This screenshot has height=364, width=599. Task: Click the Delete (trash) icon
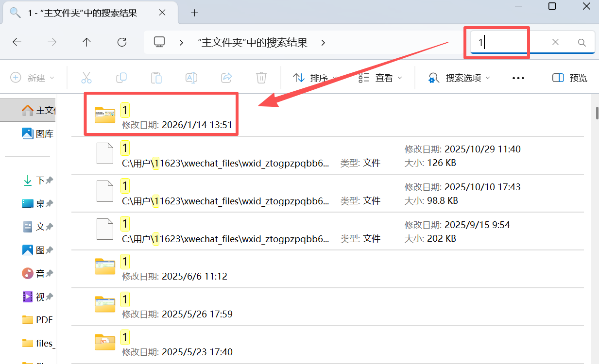(261, 77)
